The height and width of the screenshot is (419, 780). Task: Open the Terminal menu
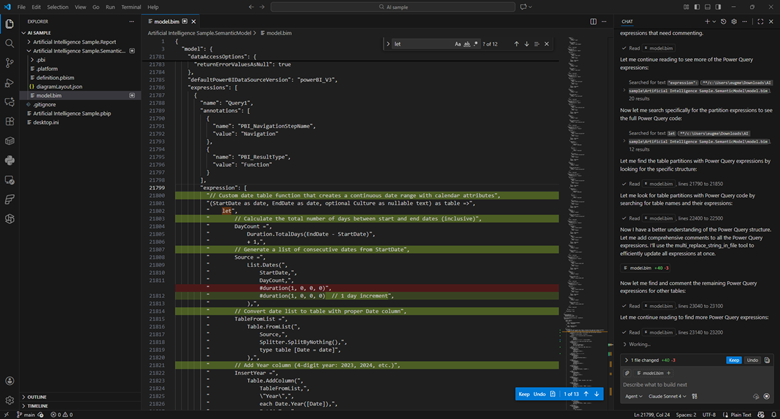[131, 6]
